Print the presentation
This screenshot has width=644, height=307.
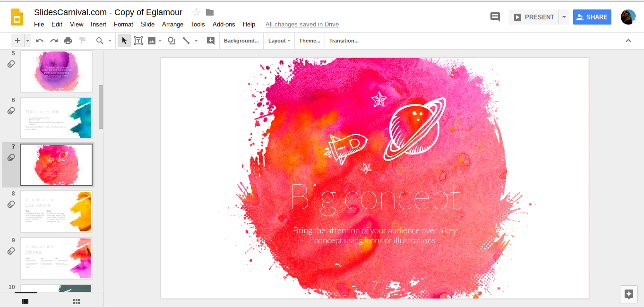[68, 41]
